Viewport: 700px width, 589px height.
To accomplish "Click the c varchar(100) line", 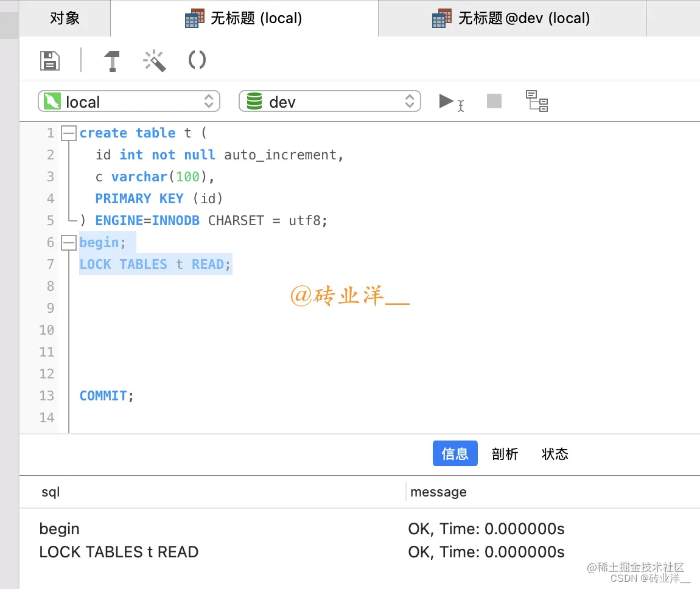I will [155, 176].
